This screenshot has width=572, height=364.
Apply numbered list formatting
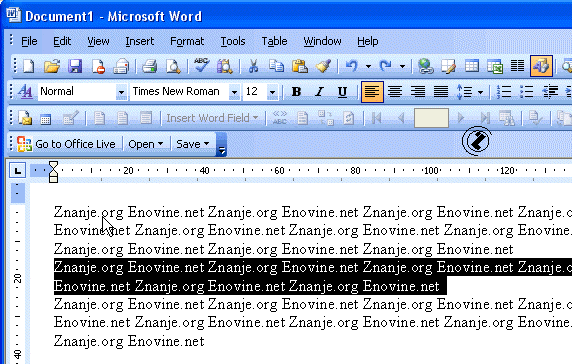tap(504, 92)
